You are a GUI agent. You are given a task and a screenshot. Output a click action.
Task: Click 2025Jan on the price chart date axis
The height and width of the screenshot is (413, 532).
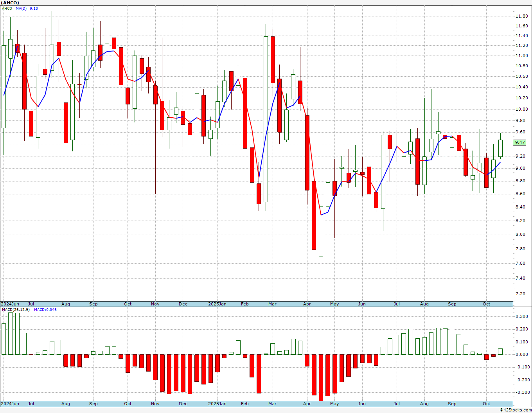tap(217, 304)
